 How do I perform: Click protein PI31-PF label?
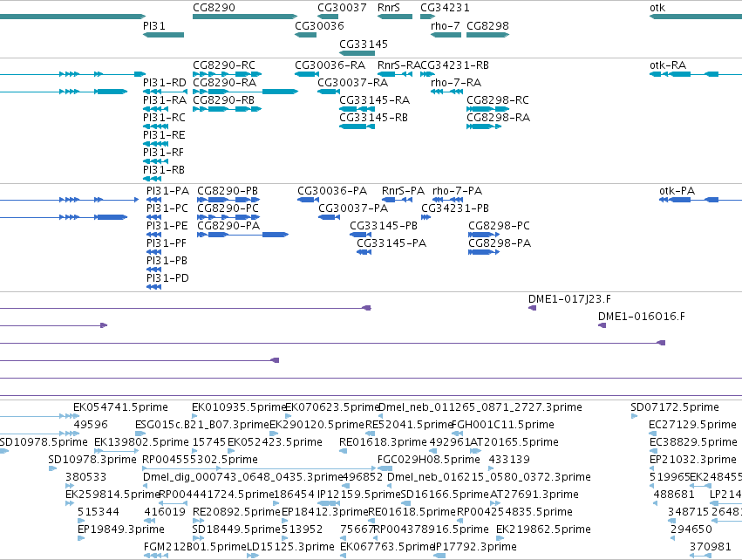(167, 243)
